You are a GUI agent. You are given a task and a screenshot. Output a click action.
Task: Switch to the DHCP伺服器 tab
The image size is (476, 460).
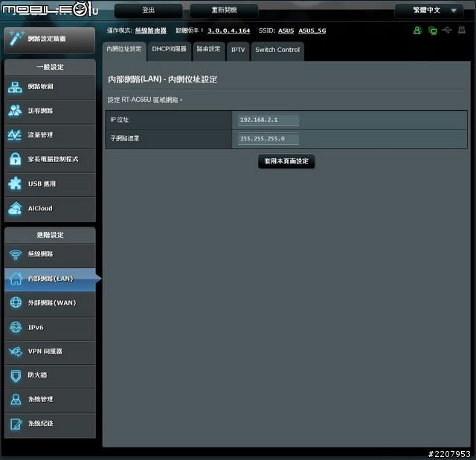169,49
